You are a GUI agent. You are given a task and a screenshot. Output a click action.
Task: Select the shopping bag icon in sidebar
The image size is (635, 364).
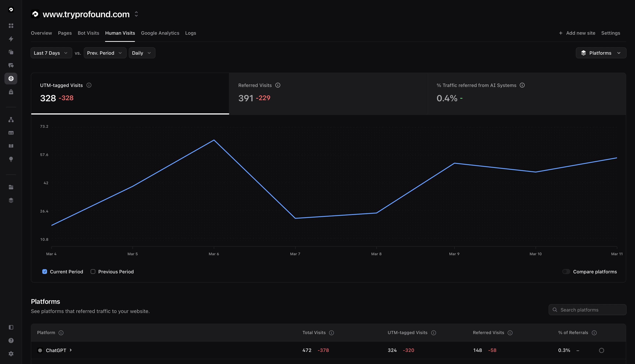[11, 92]
